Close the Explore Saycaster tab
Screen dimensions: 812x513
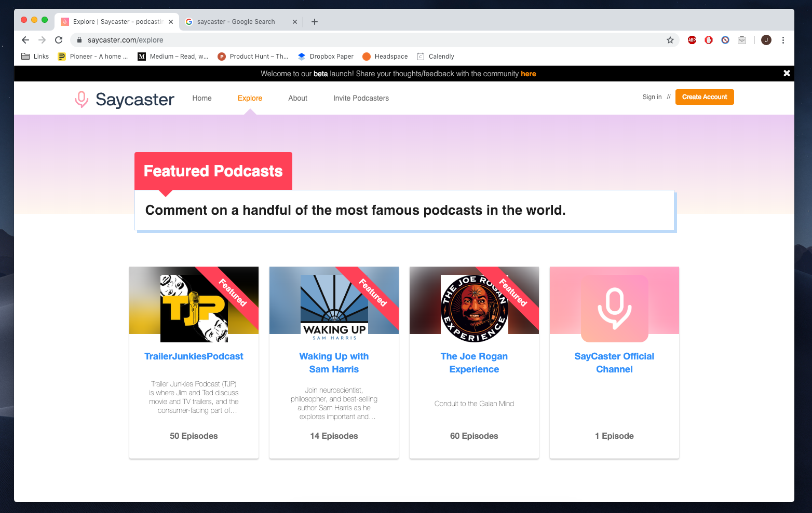(171, 22)
